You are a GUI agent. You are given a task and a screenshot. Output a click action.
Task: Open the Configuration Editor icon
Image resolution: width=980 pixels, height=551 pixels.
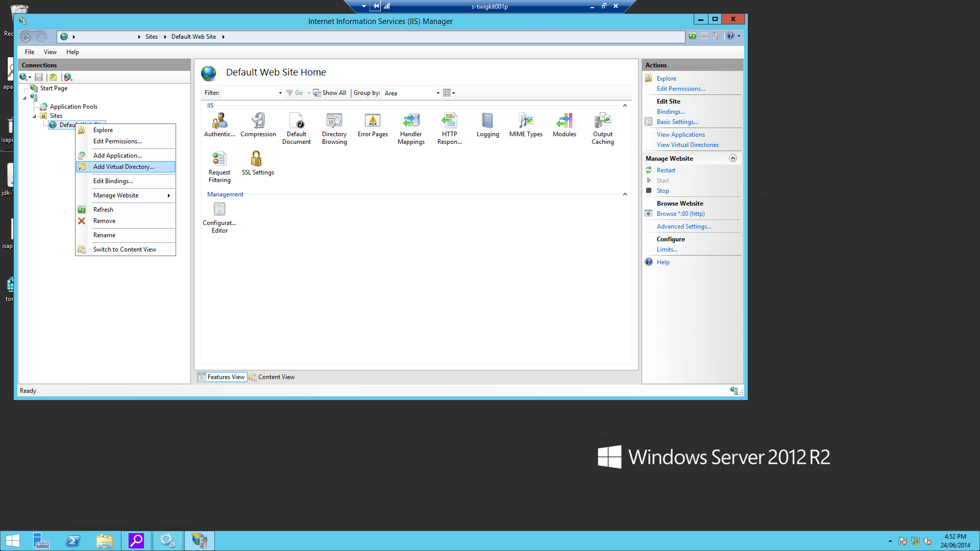click(219, 217)
